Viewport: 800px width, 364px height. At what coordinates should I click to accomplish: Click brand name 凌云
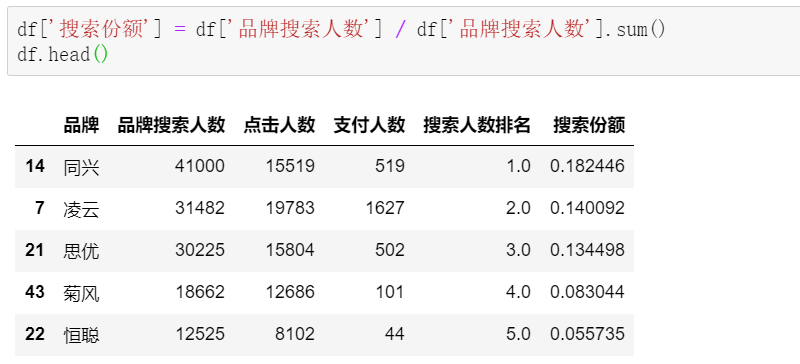tap(81, 209)
